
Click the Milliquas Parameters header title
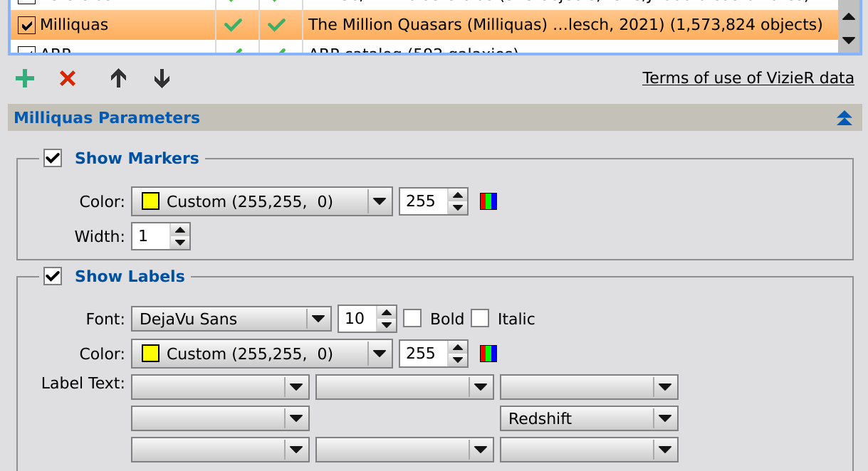click(107, 117)
